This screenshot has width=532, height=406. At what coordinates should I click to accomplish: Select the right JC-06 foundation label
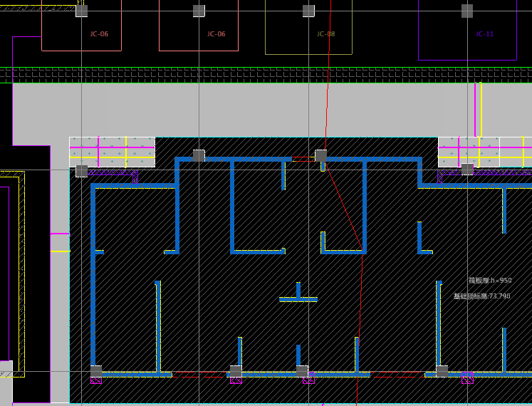coord(216,34)
